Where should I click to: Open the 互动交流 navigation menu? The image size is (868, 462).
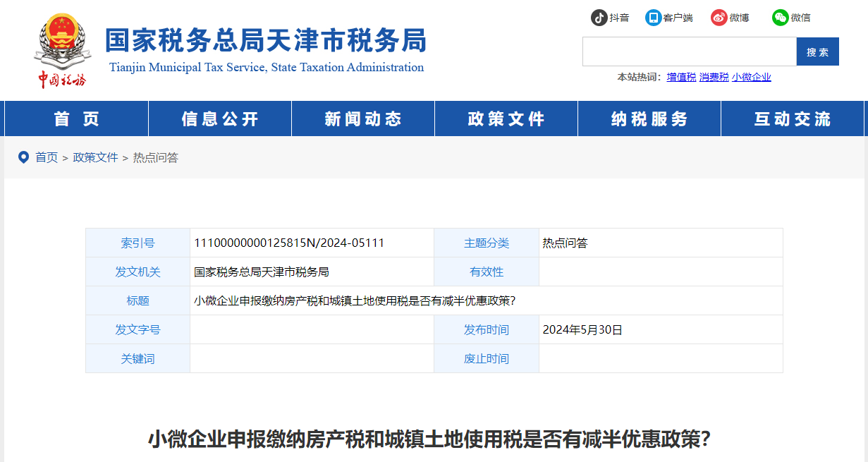point(793,118)
